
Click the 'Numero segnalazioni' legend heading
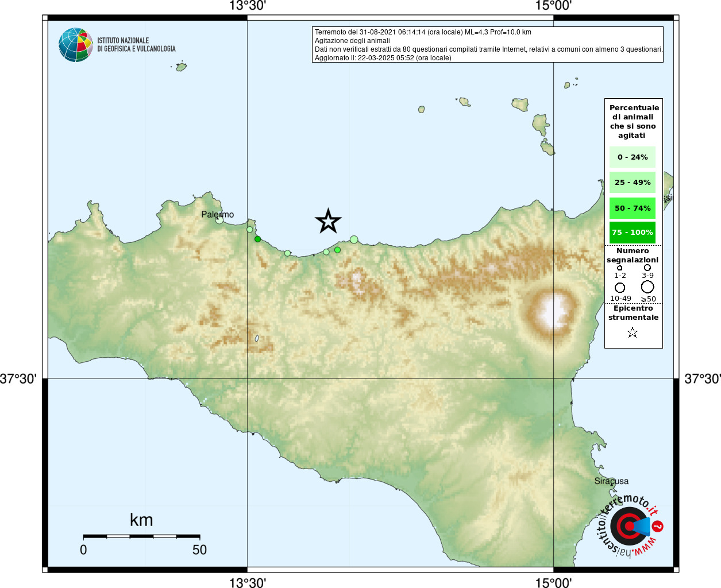pyautogui.click(x=633, y=256)
